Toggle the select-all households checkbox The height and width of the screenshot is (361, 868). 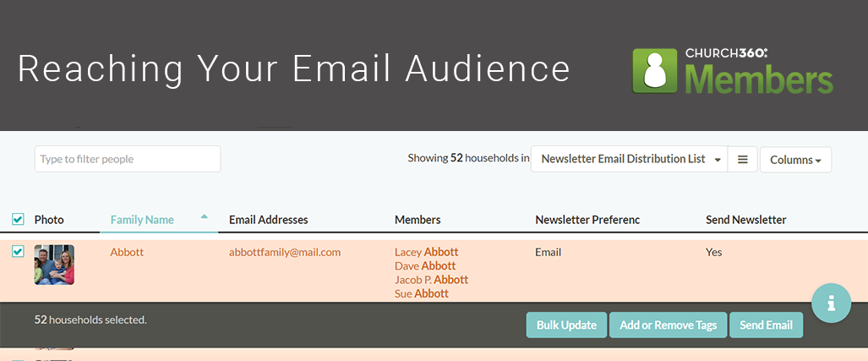pos(18,220)
